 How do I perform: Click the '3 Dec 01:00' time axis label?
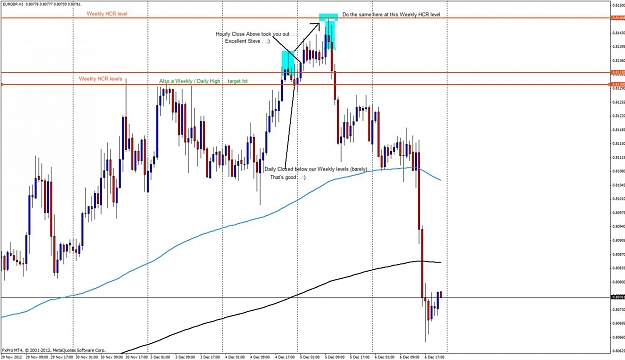pyautogui.click(x=161, y=357)
